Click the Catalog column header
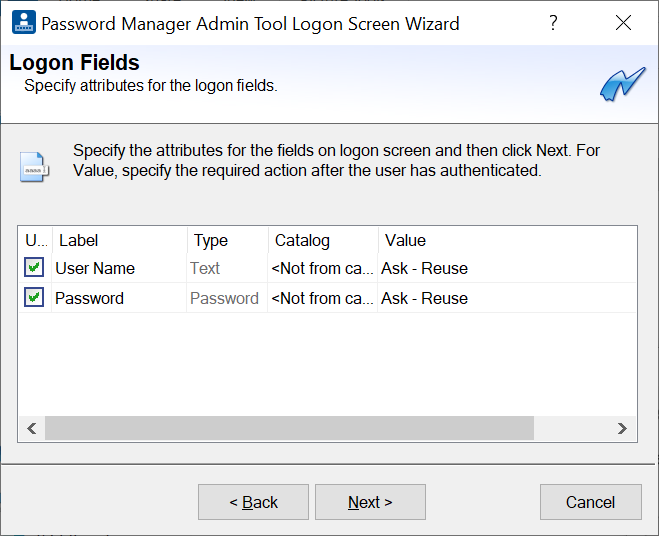The height and width of the screenshot is (540, 663). tap(322, 240)
